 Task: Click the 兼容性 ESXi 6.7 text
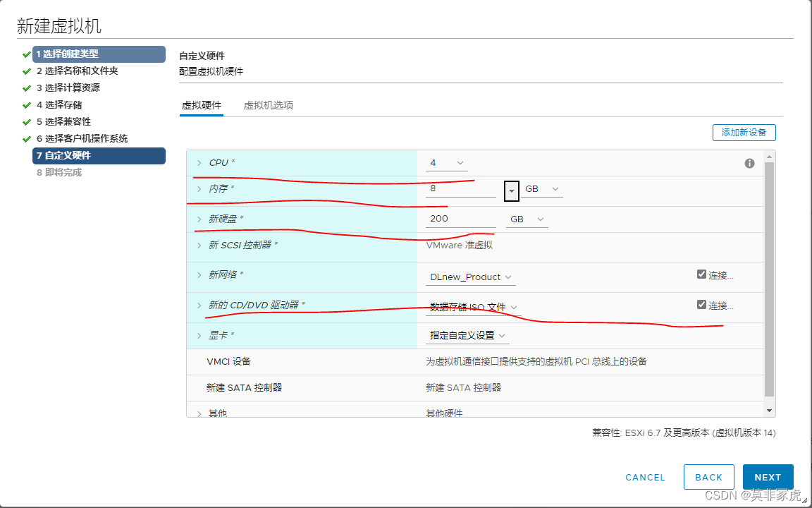[x=684, y=433]
